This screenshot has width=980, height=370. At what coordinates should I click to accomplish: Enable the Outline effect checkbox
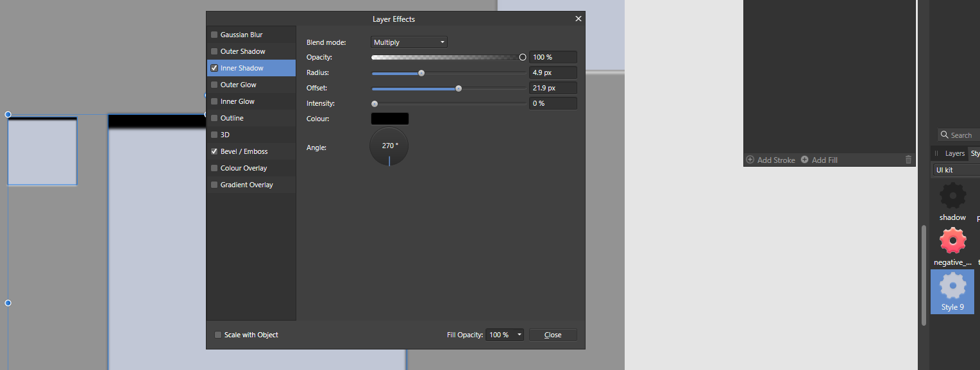coord(214,118)
